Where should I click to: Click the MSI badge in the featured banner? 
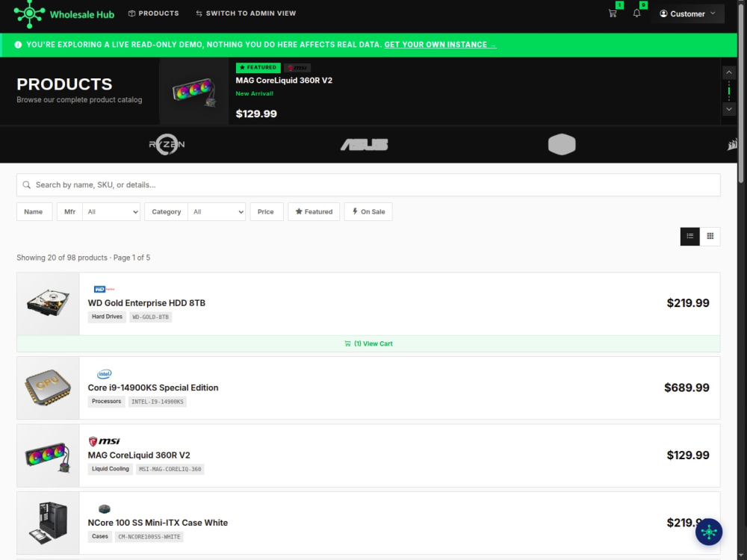tap(297, 68)
